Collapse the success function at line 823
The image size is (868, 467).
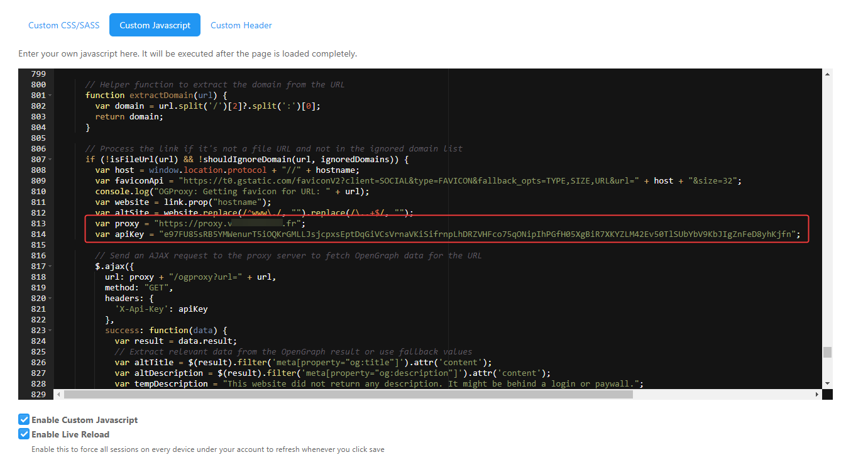coord(50,331)
